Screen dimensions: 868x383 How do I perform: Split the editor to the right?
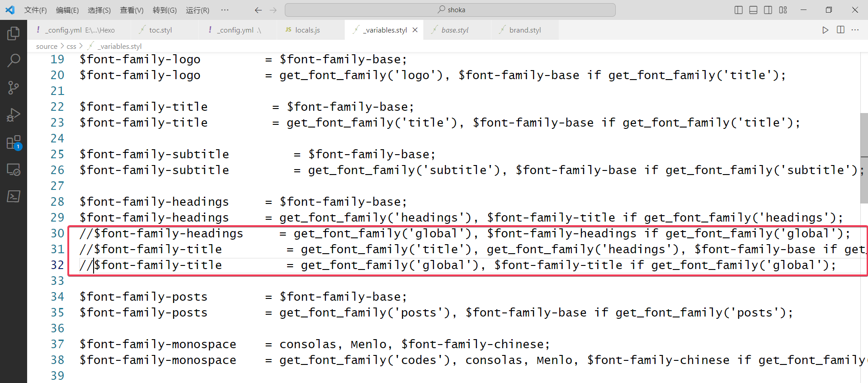click(840, 30)
